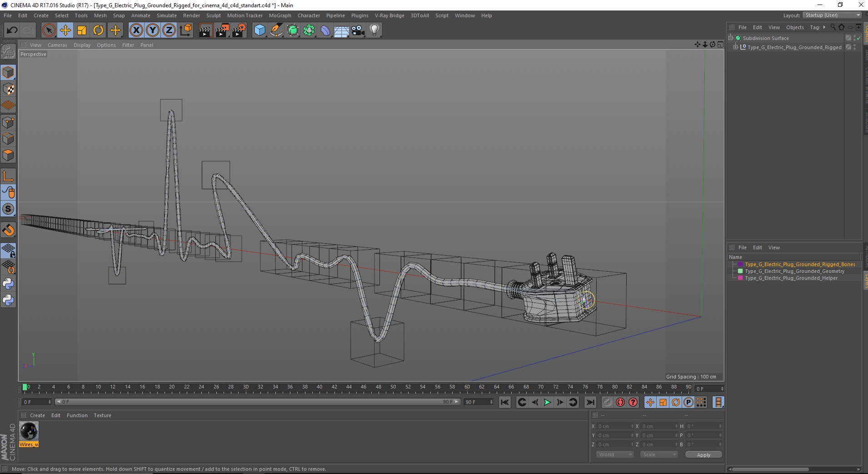The height and width of the screenshot is (474, 868).
Task: Click the Geometry layer color swatch
Action: tap(740, 271)
